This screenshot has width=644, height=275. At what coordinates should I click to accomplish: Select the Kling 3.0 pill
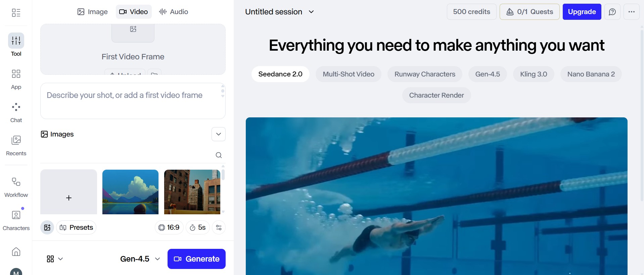click(x=534, y=74)
